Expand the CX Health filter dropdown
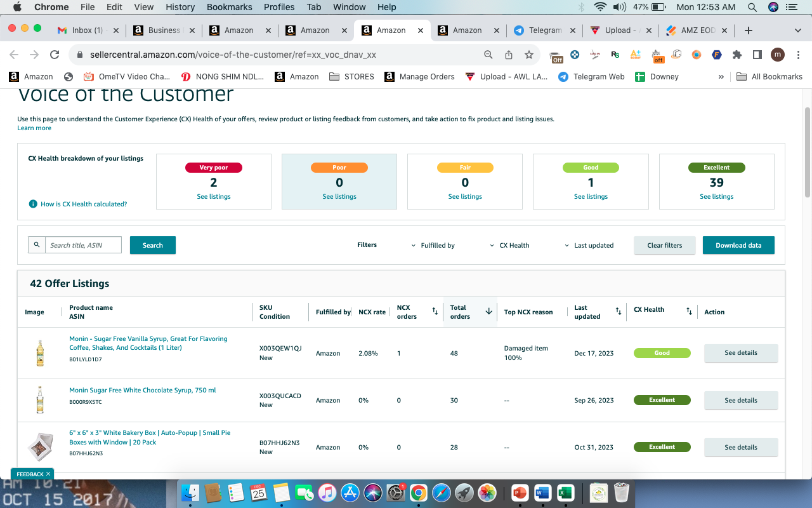Screen dimensions: 812x508 coord(509,245)
